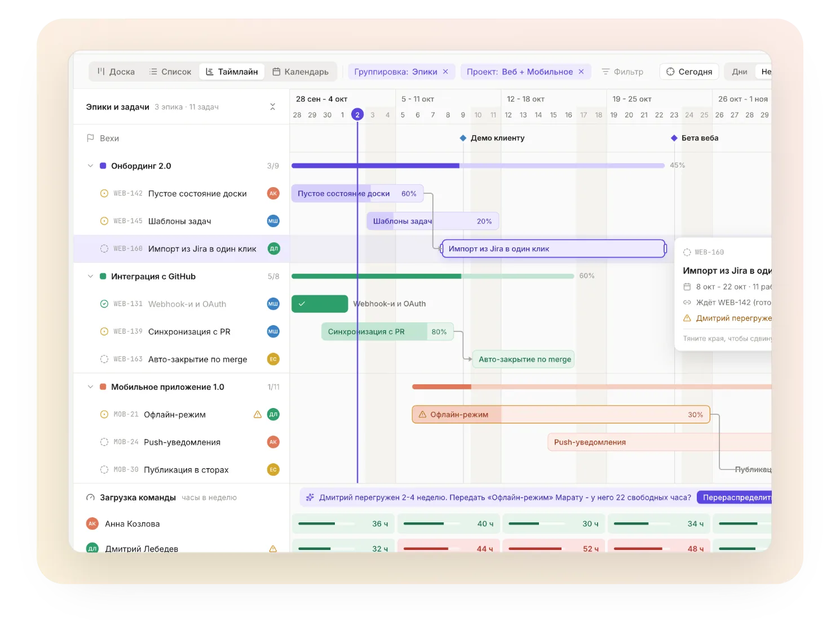840x639 pixels.
Task: Click Анна Козлова team load row
Action: pyautogui.click(x=422, y=523)
